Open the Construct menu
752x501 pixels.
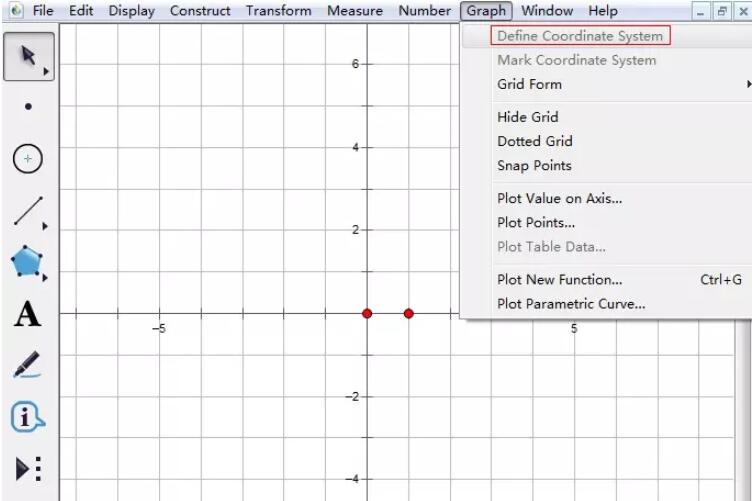200,11
